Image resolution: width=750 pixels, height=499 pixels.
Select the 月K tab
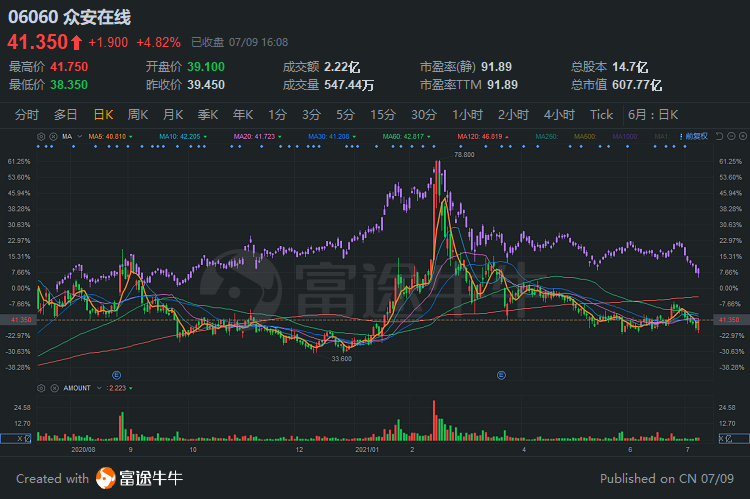[x=173, y=115]
